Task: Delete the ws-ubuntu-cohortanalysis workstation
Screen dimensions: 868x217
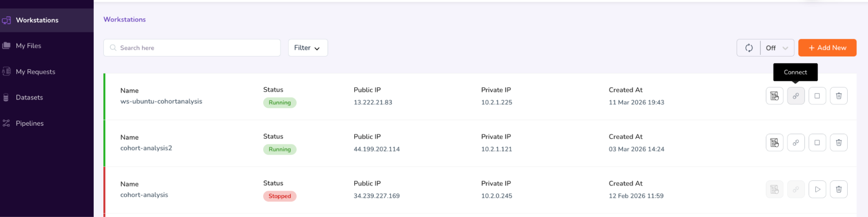Action: click(x=838, y=96)
